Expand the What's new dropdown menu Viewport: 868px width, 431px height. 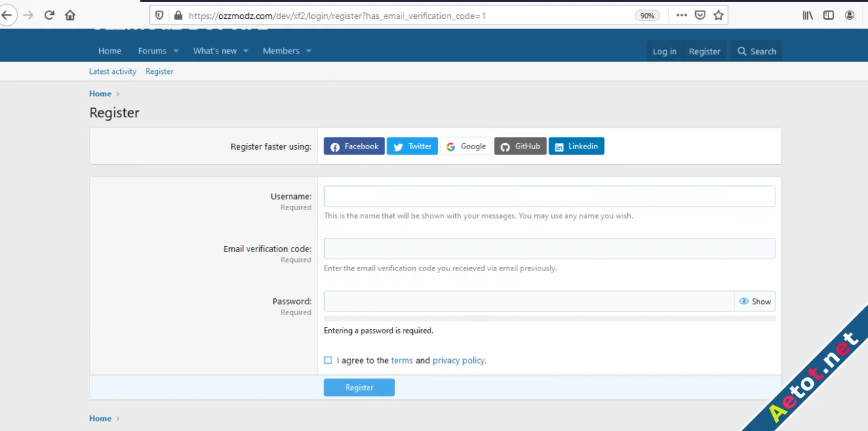click(215, 50)
